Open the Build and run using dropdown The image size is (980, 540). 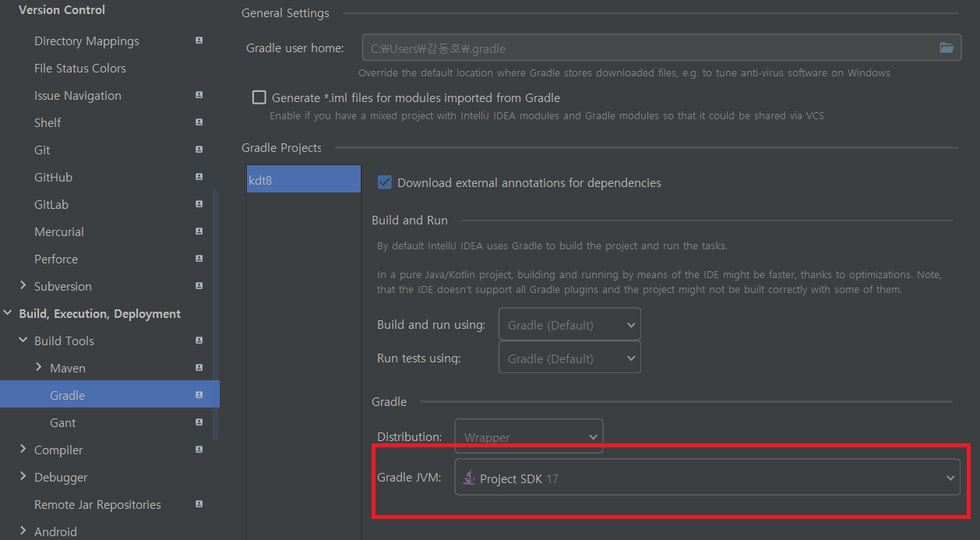[x=569, y=325]
